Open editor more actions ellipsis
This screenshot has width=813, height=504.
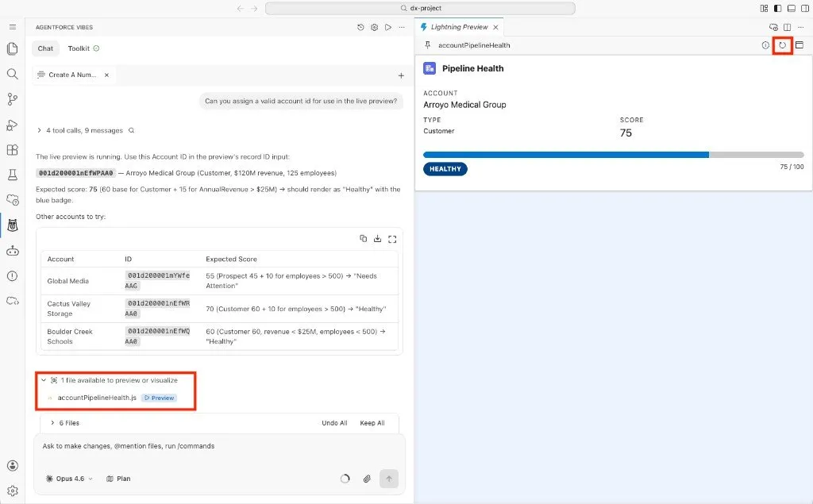[801, 27]
